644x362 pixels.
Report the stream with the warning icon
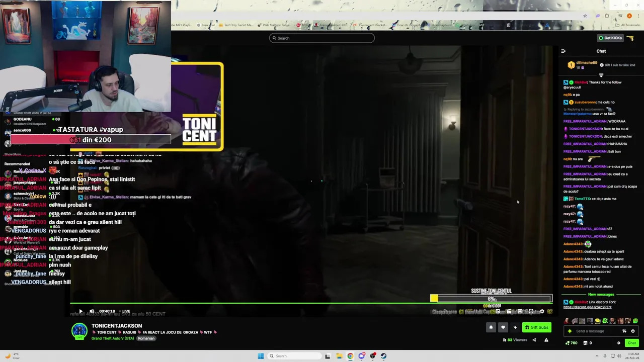[546, 340]
